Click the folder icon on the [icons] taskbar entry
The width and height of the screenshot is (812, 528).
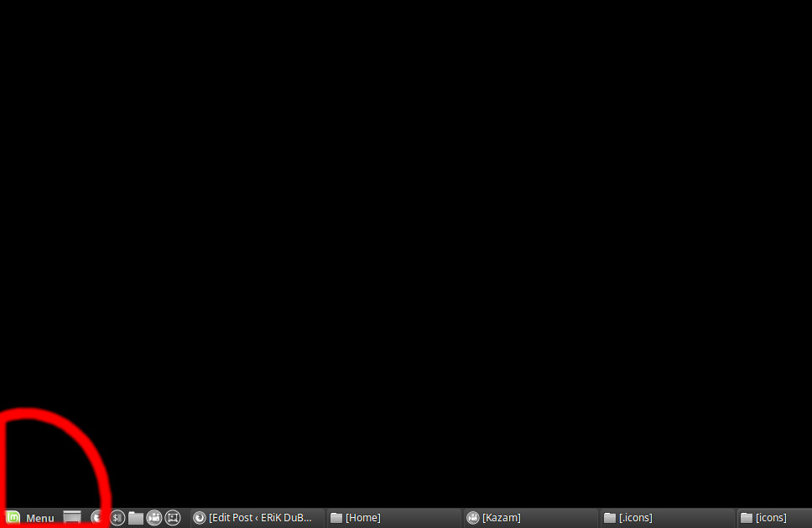click(x=745, y=517)
